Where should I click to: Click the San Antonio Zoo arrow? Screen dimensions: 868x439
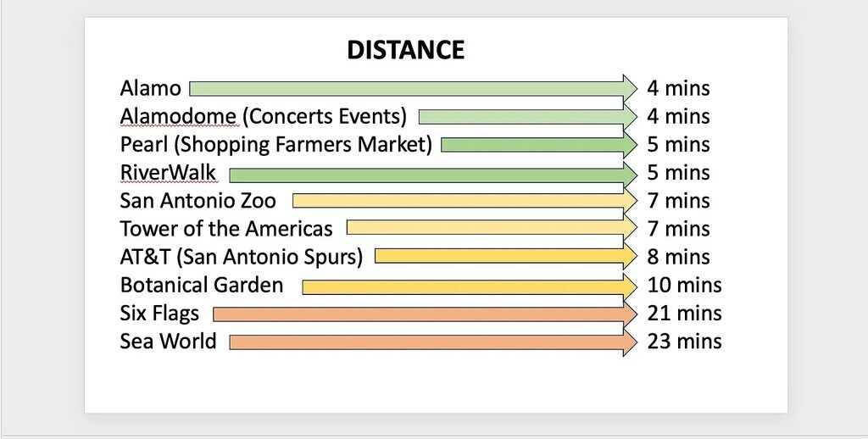(465, 200)
